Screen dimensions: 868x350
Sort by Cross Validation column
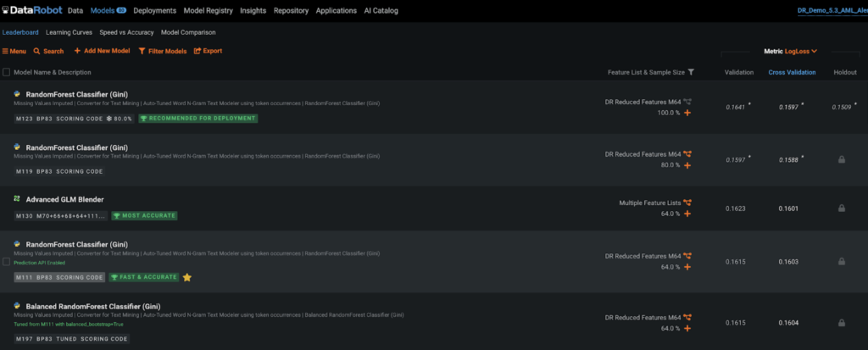coord(792,73)
